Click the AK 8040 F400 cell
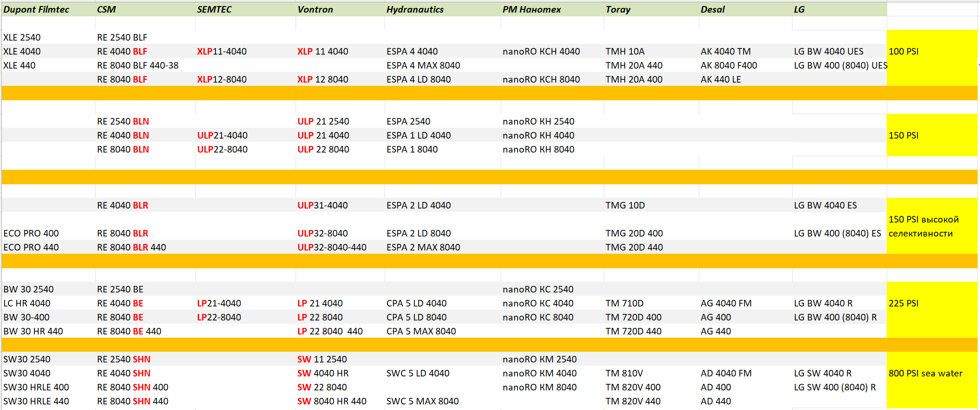 728,65
